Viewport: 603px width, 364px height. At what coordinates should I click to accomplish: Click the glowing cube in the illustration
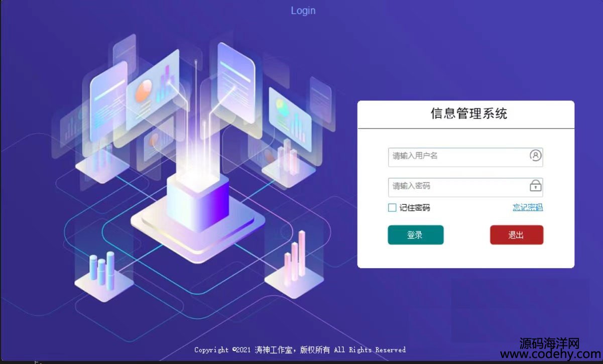(x=198, y=201)
